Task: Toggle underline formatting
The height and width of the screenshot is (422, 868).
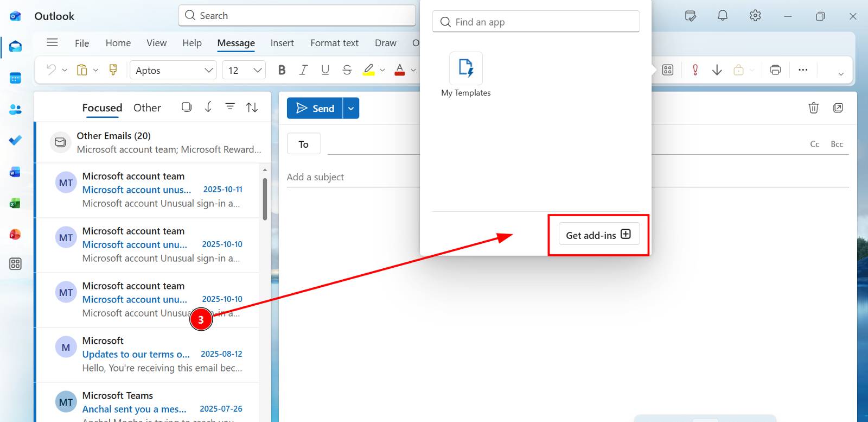Action: coord(325,70)
